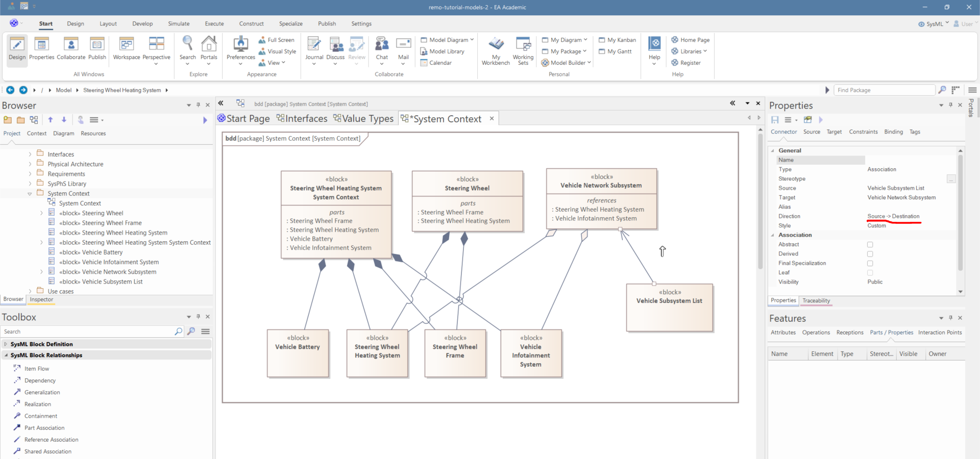Tick the Derived checkbox
This screenshot has height=459, width=980.
[870, 254]
